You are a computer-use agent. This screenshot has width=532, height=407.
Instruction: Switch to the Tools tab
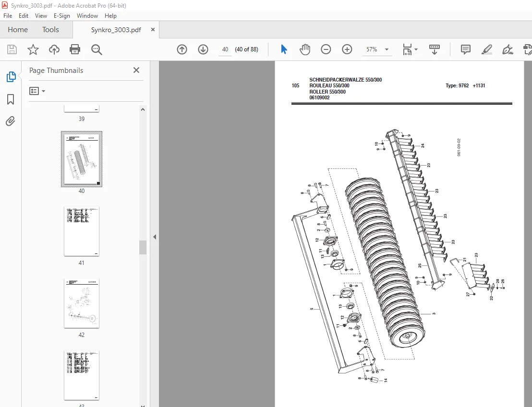point(50,29)
